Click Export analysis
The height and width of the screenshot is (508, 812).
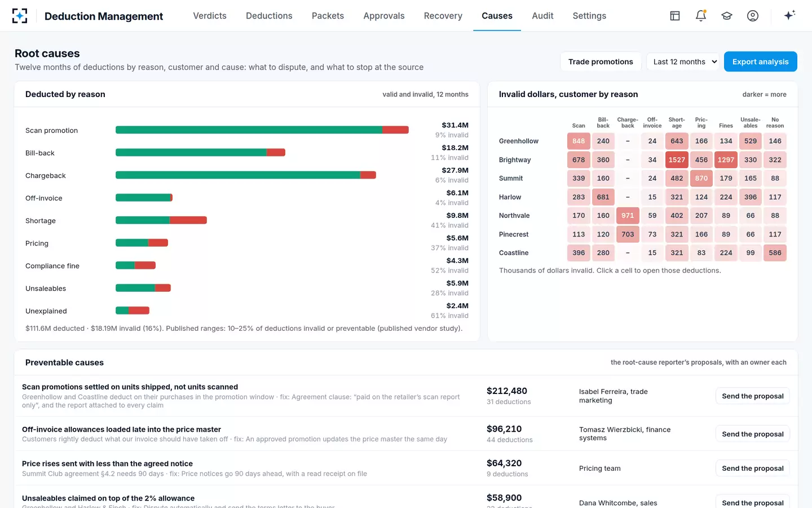[760, 62]
